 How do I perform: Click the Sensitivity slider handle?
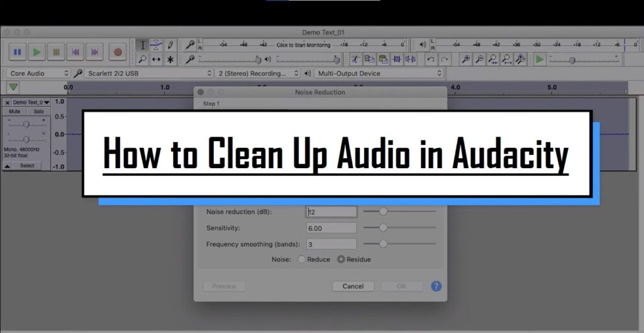pyautogui.click(x=383, y=228)
